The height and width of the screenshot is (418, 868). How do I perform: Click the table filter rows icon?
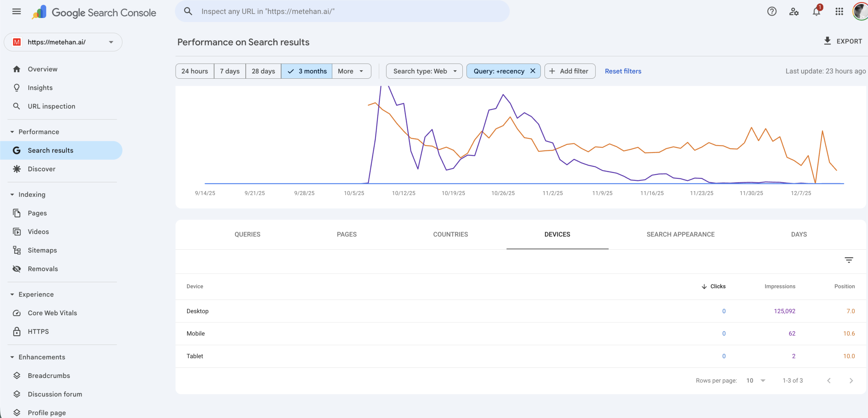point(849,260)
